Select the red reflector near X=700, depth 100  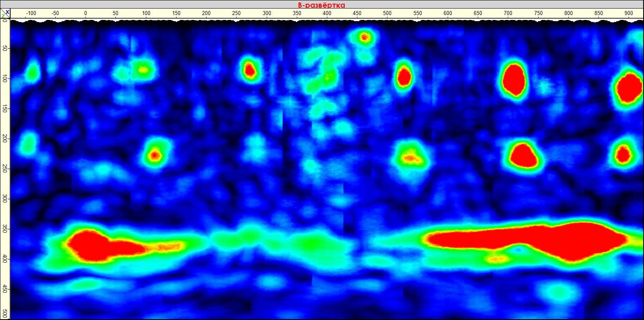coord(513,80)
